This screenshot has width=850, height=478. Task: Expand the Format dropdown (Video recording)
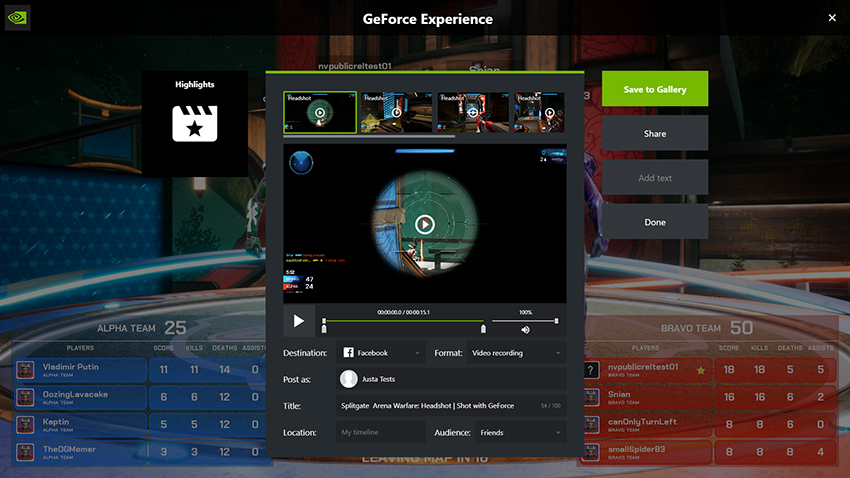(515, 353)
